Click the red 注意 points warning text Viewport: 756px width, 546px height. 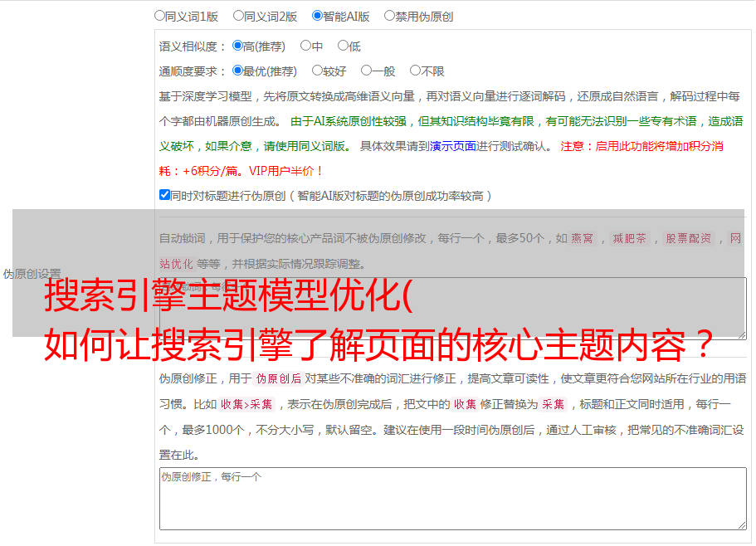point(441,158)
